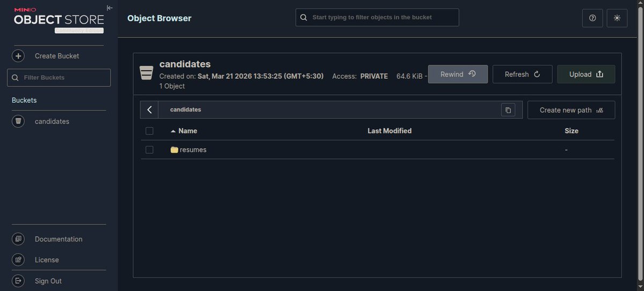This screenshot has height=291, width=644.
Task: Go back using the left chevron
Action: 149,110
